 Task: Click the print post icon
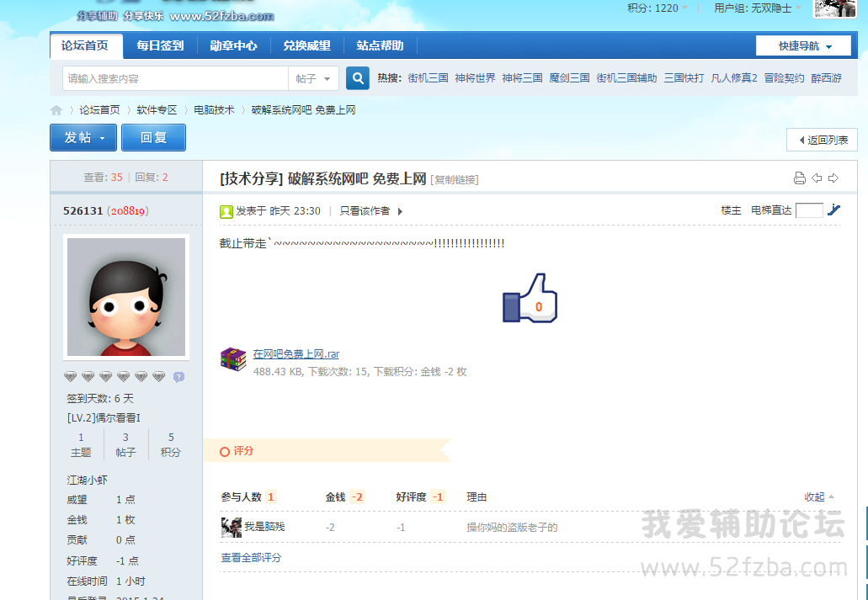[x=799, y=178]
